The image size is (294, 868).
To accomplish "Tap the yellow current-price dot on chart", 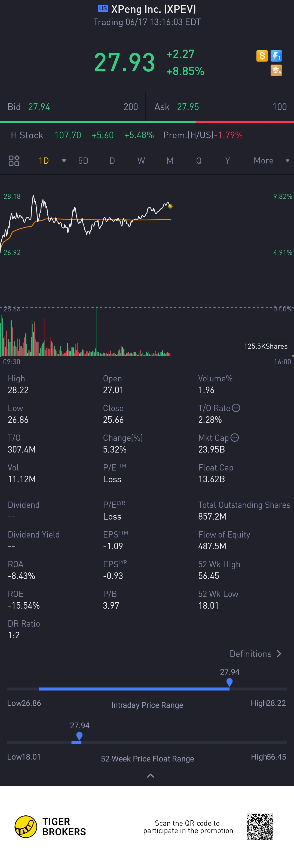I will point(170,206).
